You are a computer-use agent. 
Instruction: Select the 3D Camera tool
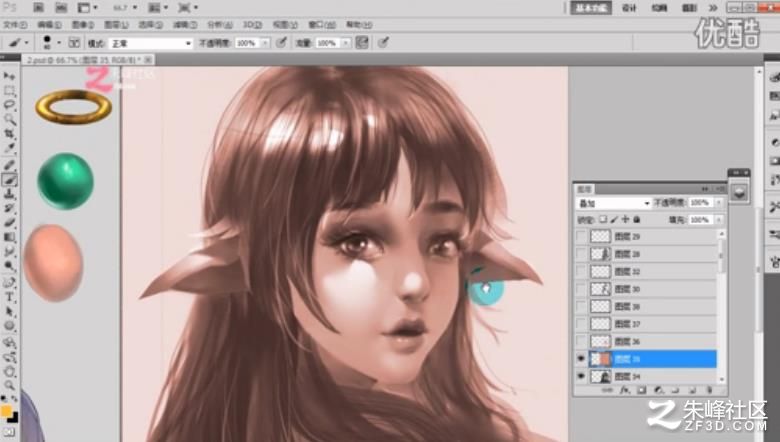point(9,357)
